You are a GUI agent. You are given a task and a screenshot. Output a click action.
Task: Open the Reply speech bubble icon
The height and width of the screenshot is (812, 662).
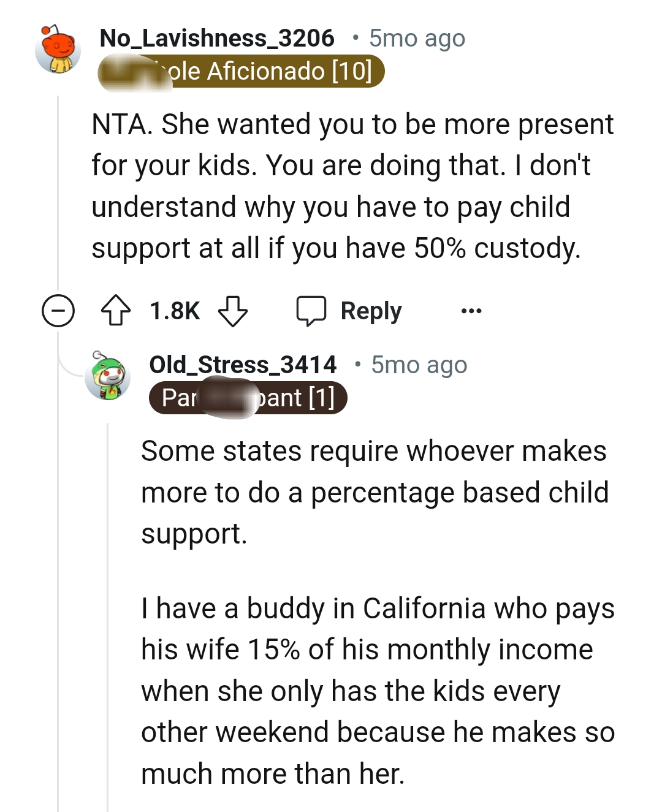tap(313, 310)
